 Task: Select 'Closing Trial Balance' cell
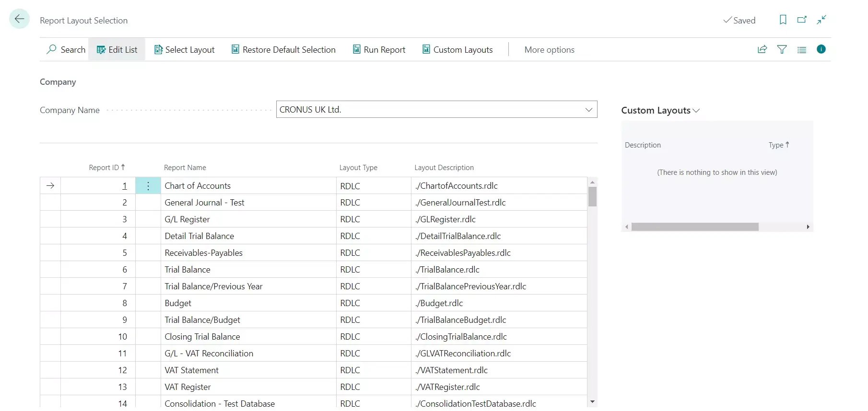pyautogui.click(x=248, y=336)
